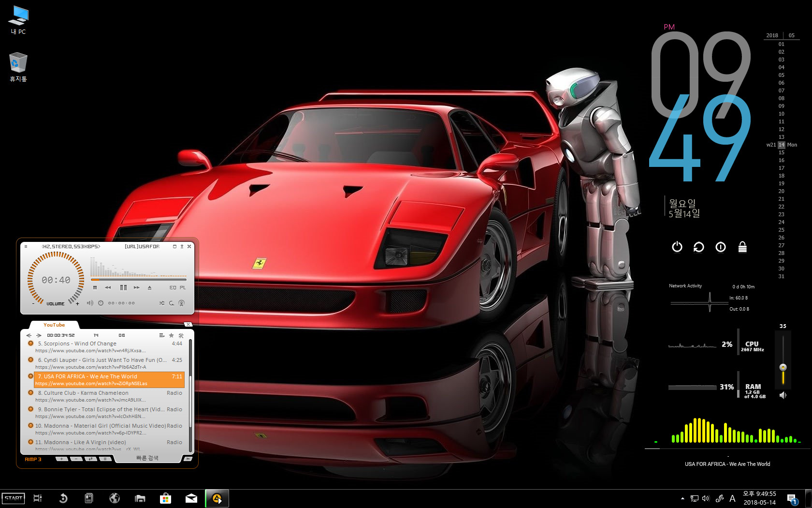Click the Scorpions track's orange queue marker
Viewport: 812px width, 508px height.
coord(30,344)
